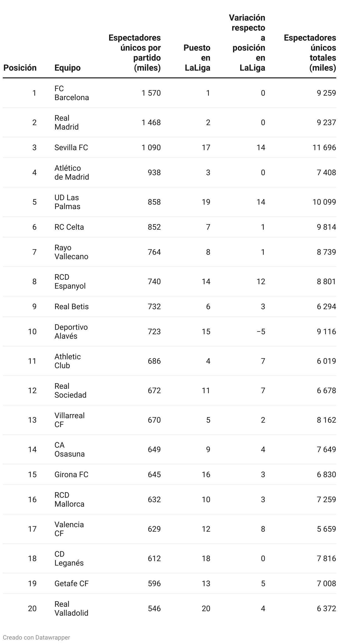Click Sevilla FC total value 11 696

pyautogui.click(x=324, y=148)
